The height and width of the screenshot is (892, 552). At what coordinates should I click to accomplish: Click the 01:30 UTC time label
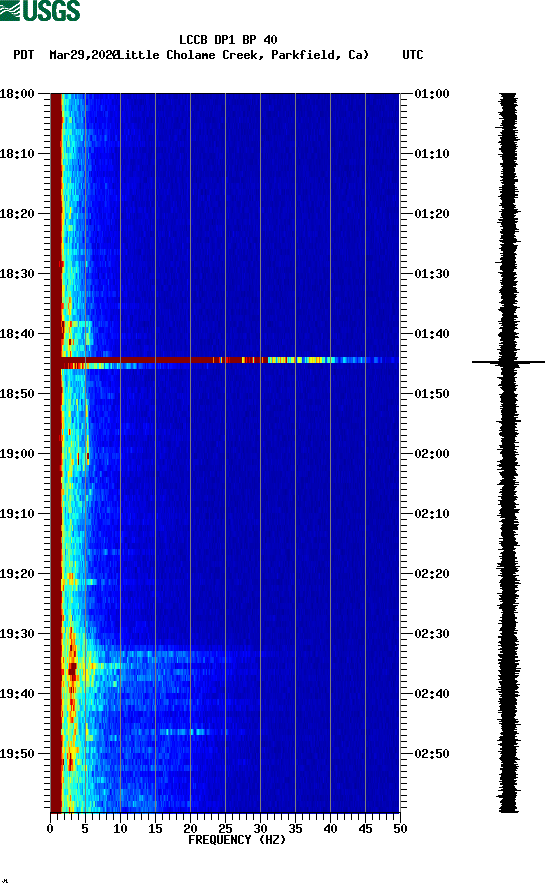coord(432,274)
